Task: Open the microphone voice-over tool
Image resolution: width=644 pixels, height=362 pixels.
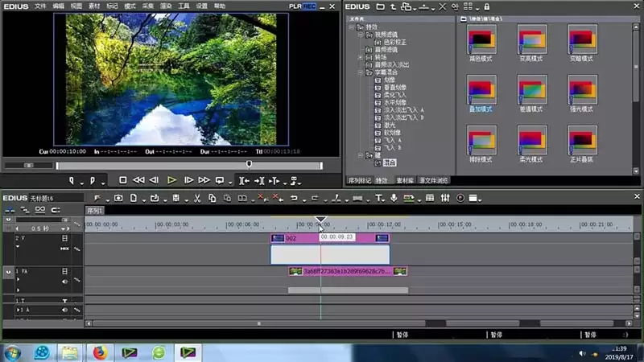Action: coord(394,198)
